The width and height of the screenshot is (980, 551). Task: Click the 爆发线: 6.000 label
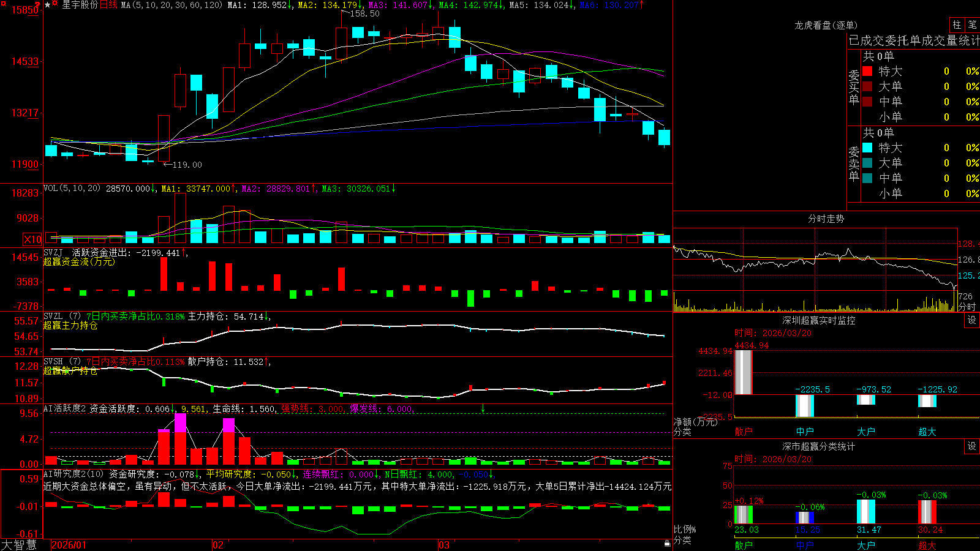point(381,409)
